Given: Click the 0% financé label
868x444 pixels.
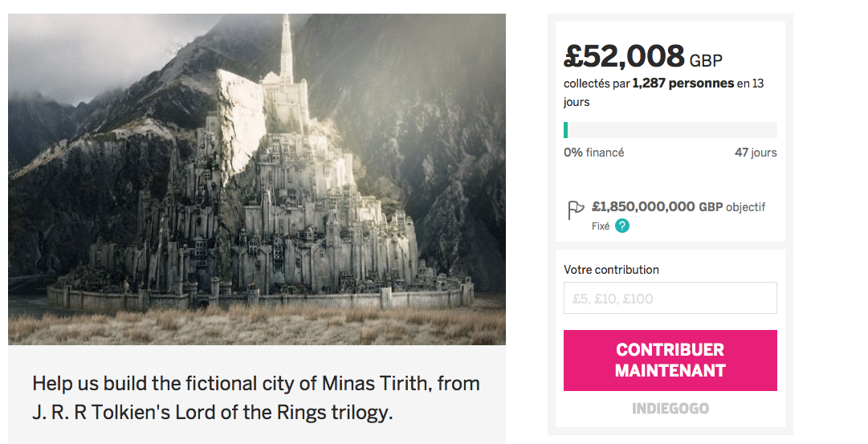Looking at the screenshot, I should point(593,153).
